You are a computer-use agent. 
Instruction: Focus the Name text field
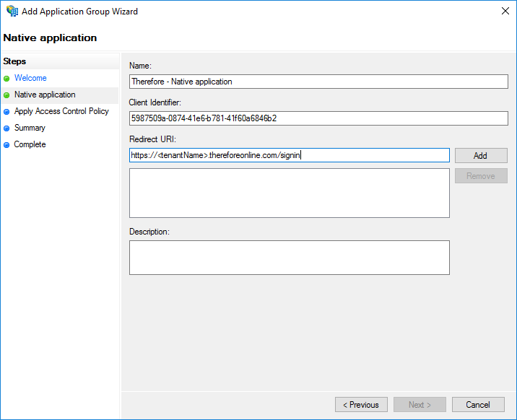pos(318,82)
